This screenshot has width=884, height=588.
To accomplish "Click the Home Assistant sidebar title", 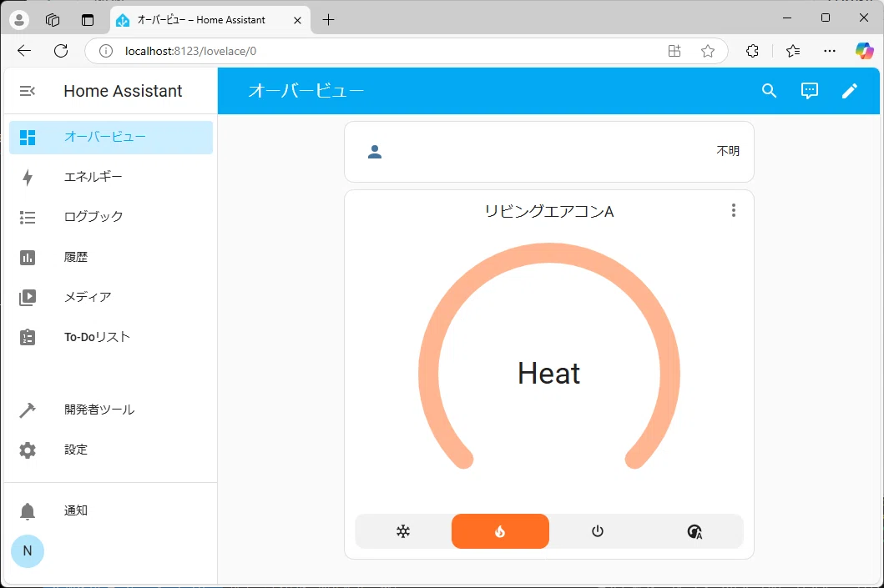I will [123, 91].
